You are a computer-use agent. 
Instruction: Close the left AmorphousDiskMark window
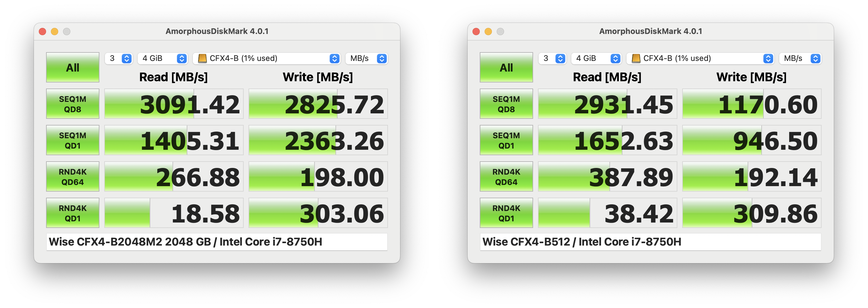[x=42, y=31]
